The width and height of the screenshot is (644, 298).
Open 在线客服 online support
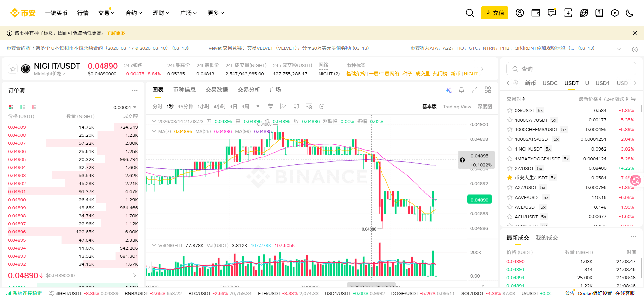[x=625, y=293]
